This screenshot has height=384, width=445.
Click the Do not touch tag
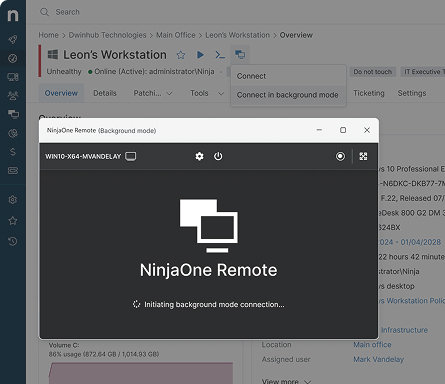pyautogui.click(x=373, y=72)
